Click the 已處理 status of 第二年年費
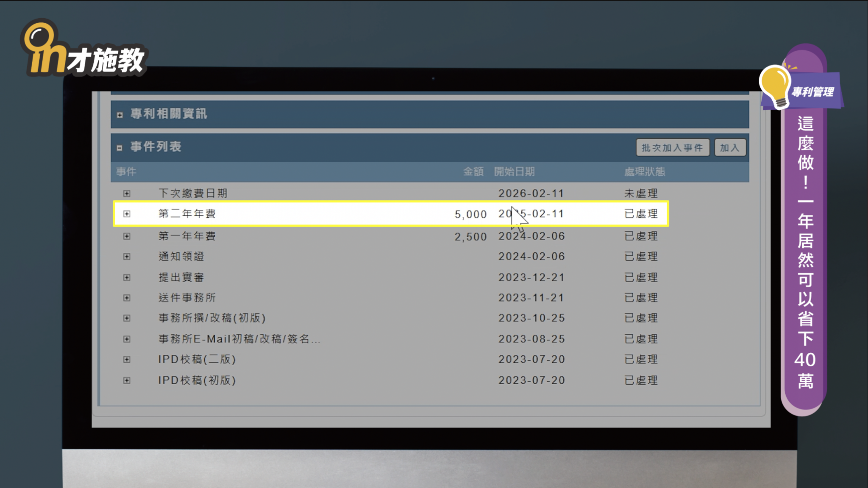868x488 pixels. click(641, 214)
